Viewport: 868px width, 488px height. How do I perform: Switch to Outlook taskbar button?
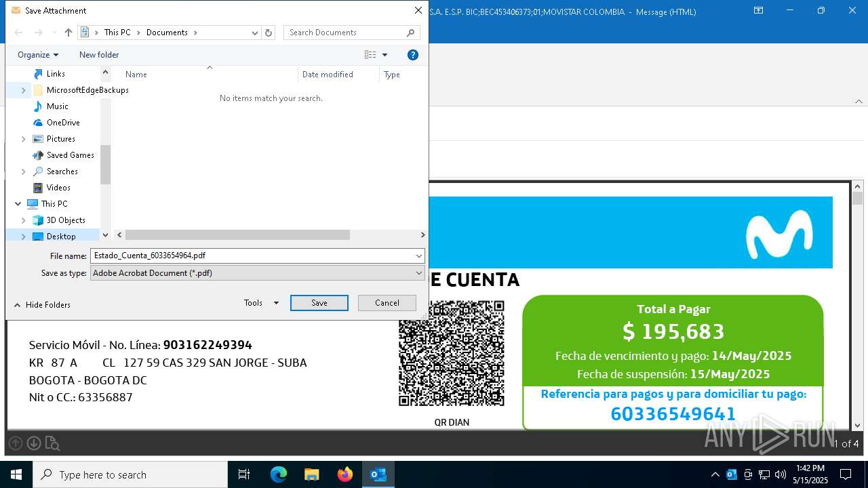tap(378, 474)
